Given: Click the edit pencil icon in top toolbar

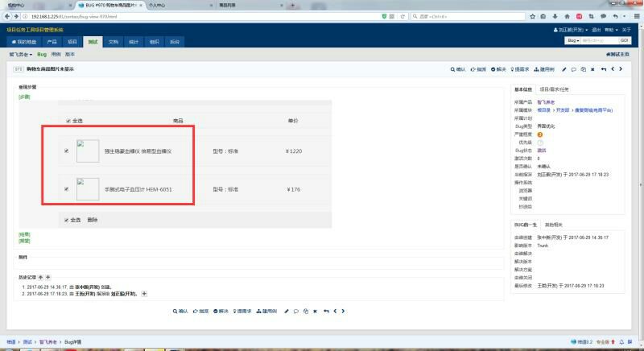Looking at the screenshot, I should tap(563, 70).
